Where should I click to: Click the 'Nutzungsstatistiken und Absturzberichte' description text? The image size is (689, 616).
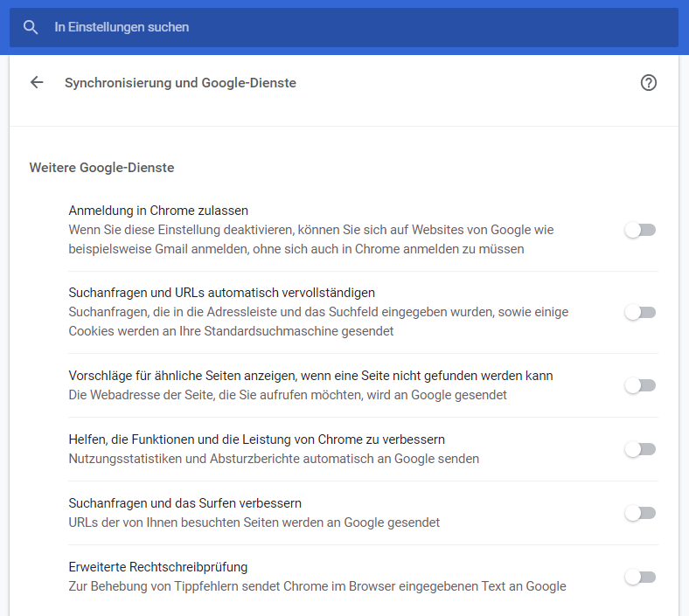[x=274, y=459]
